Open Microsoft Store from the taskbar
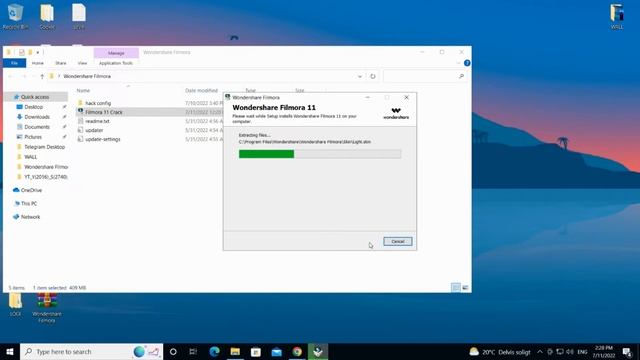The height and width of the screenshot is (360, 640). point(256,352)
